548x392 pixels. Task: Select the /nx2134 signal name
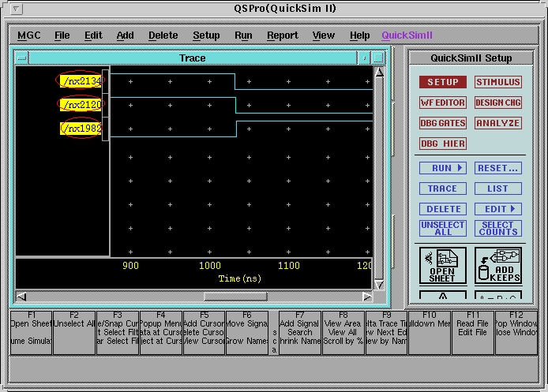click(79, 80)
